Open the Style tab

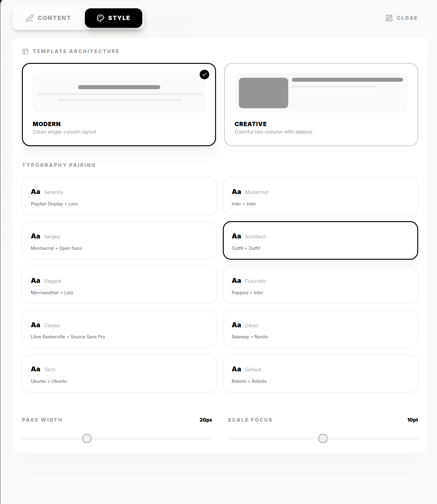click(114, 18)
